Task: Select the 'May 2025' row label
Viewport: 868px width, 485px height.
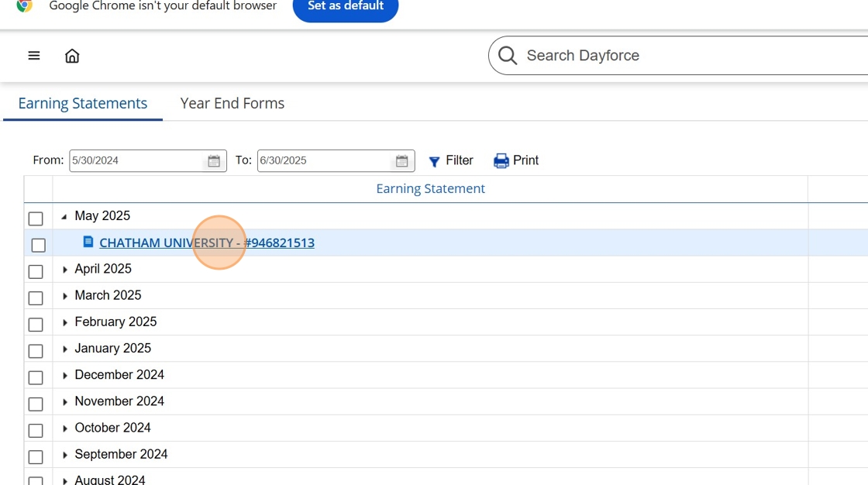Action: tap(102, 216)
